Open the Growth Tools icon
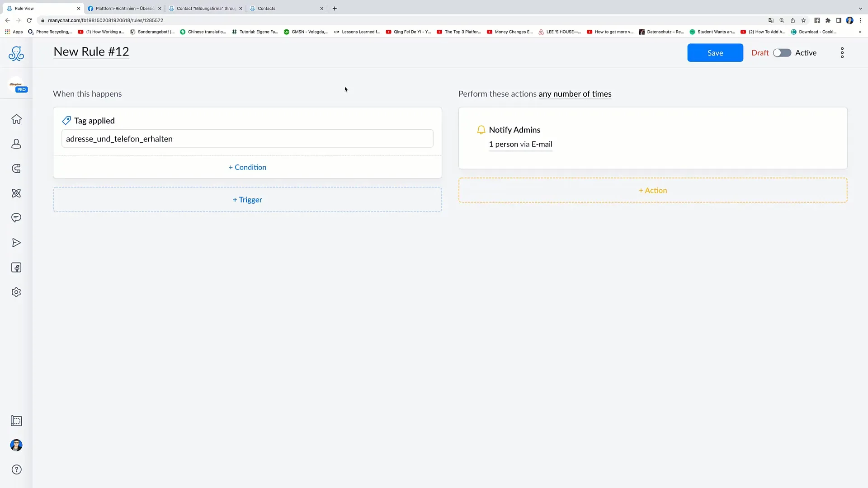The width and height of the screenshot is (868, 488). tap(16, 168)
